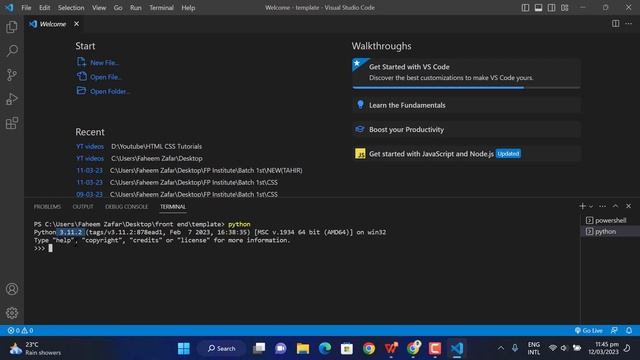The width and height of the screenshot is (640, 360).
Task: Open the Search view in the activity bar
Action: (x=12, y=51)
